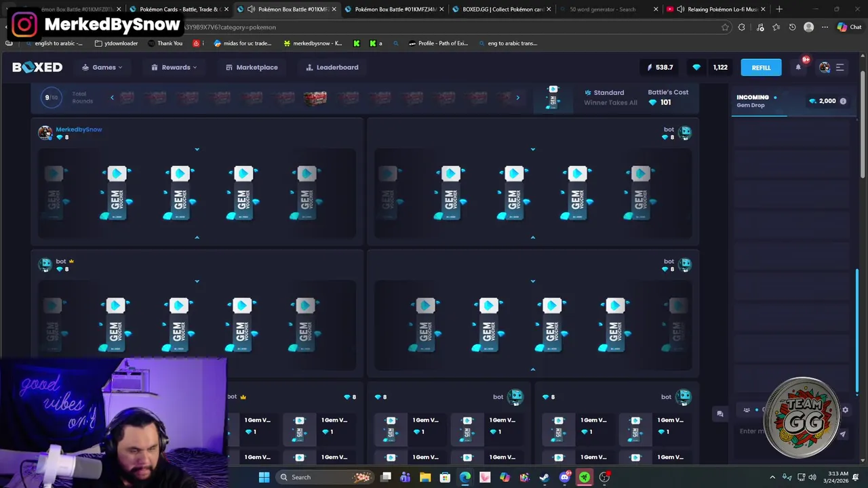The height and width of the screenshot is (488, 868).
Task: Click the info icon next to 2,000
Action: coord(843,101)
